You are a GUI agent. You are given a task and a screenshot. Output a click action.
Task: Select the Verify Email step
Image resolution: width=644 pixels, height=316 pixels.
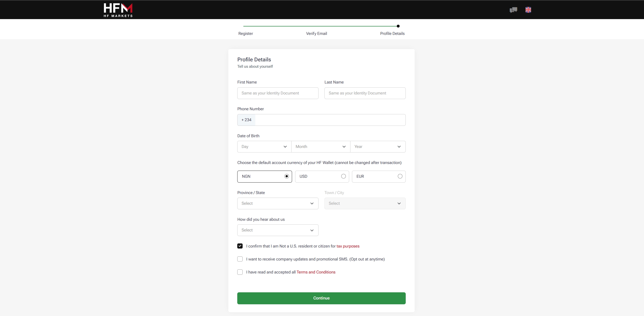(x=316, y=33)
